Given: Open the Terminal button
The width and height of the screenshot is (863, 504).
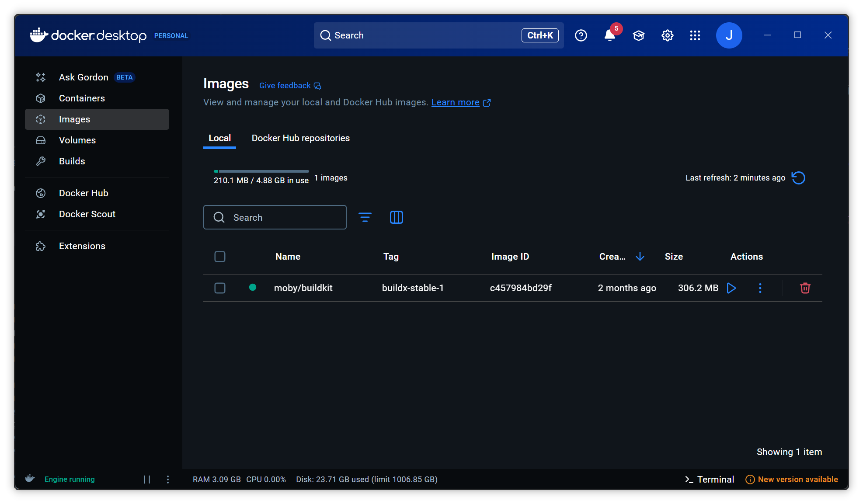Looking at the screenshot, I should (710, 480).
